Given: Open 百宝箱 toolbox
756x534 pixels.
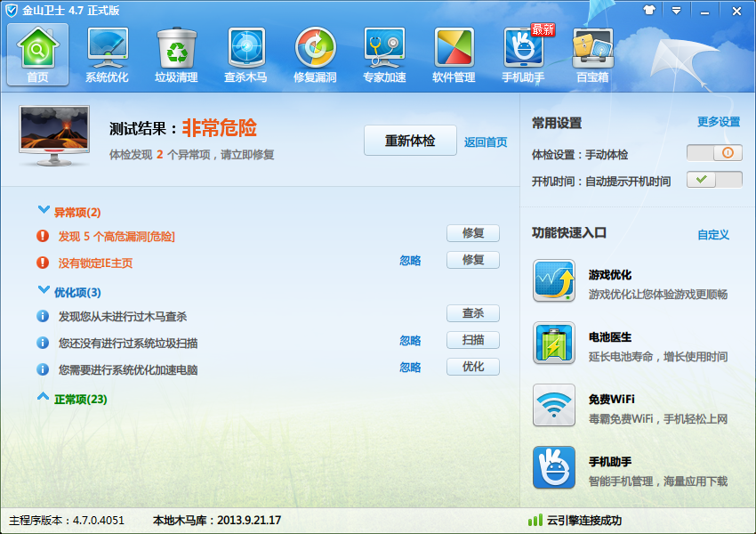Looking at the screenshot, I should pyautogui.click(x=592, y=54).
